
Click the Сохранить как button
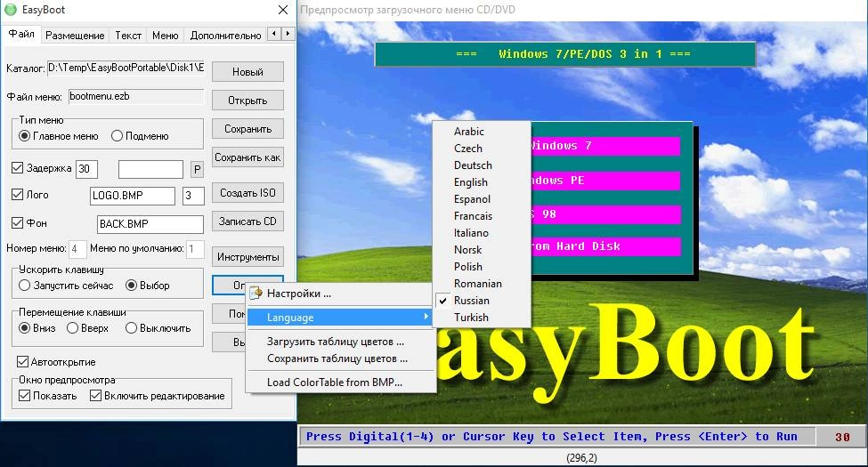(x=247, y=157)
